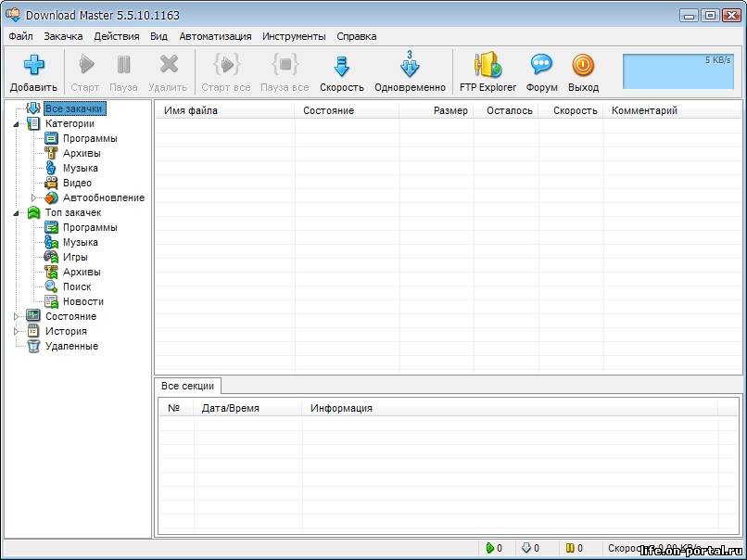Click the Выход power icon
This screenshot has height=560, width=747.
583,65
